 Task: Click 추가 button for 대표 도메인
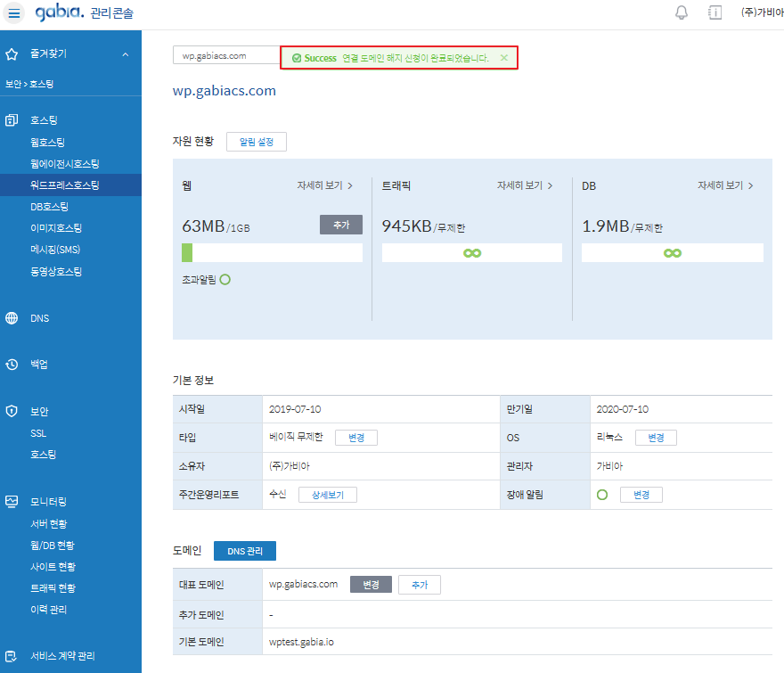click(x=420, y=585)
